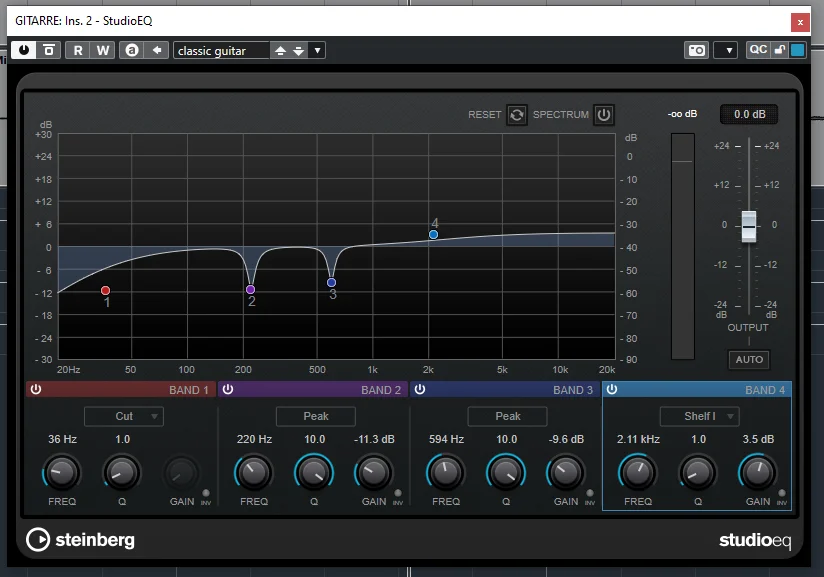Click the bypass effect button in the toolbar
Viewport: 824px width, 577px height.
48,50
